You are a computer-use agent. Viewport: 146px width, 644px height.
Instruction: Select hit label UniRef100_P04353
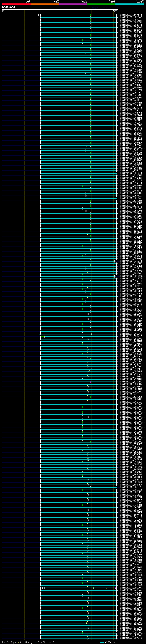coord(131,48)
